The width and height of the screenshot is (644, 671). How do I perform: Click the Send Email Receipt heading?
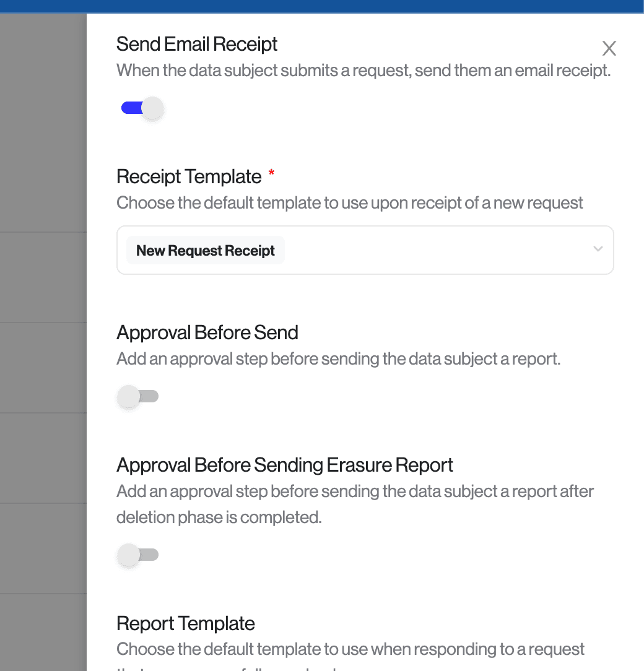(x=197, y=44)
